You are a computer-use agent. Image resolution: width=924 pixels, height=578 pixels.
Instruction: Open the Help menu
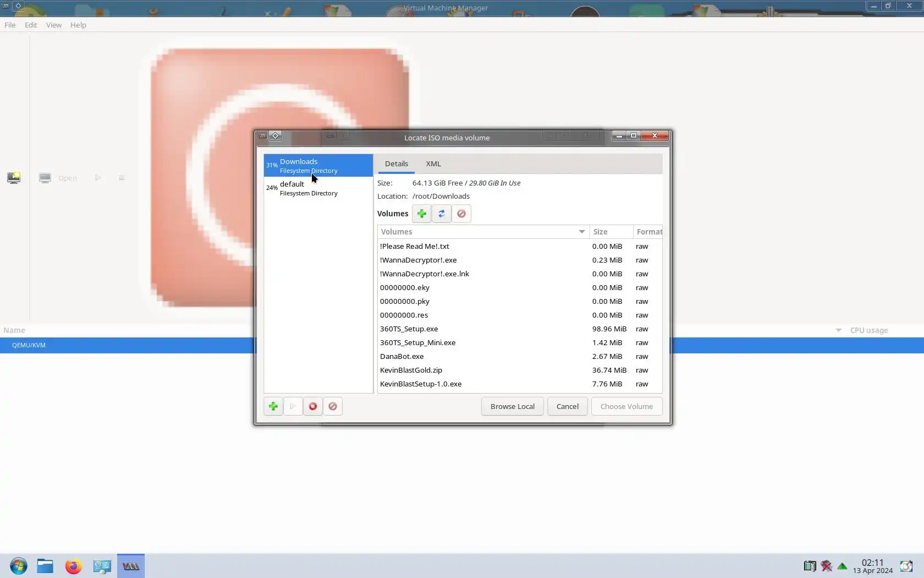[x=78, y=25]
